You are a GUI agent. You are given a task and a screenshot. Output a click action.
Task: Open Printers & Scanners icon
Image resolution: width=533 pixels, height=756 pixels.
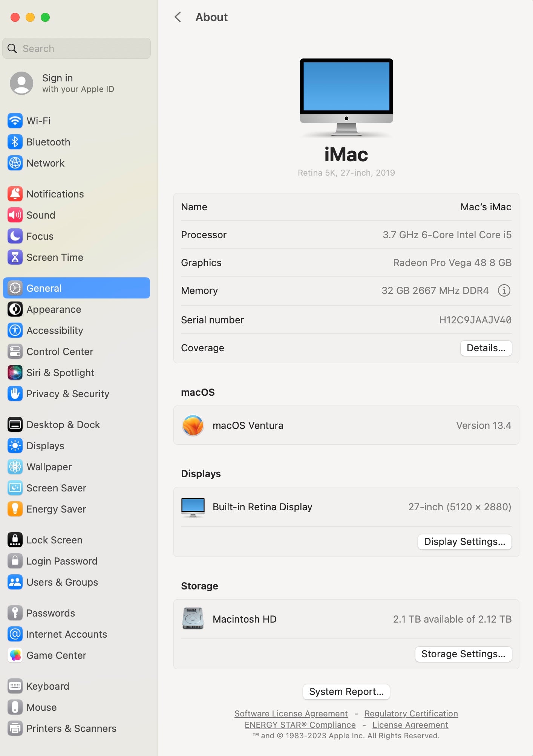[x=15, y=728]
